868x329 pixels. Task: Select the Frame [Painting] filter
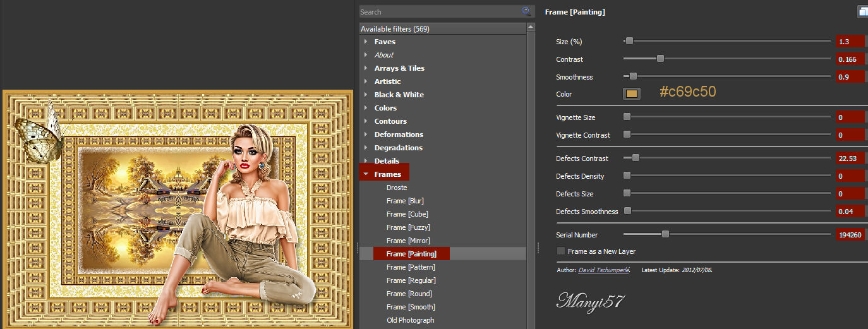point(411,254)
